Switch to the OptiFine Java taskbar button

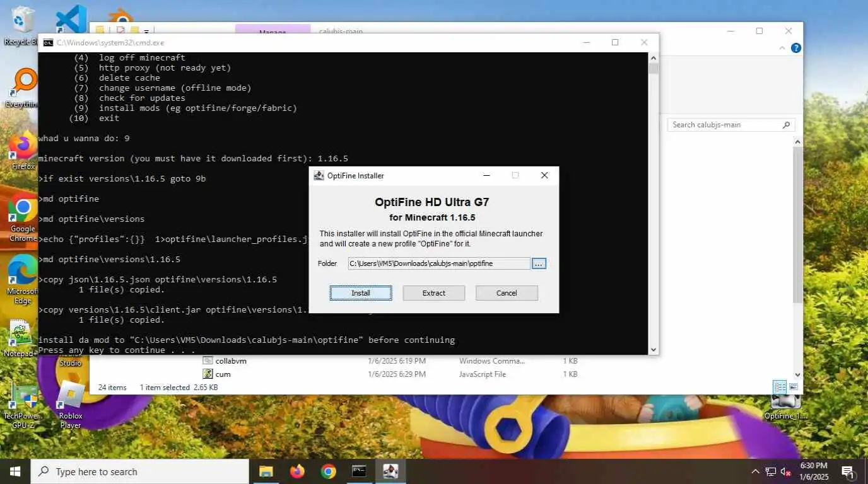[390, 471]
